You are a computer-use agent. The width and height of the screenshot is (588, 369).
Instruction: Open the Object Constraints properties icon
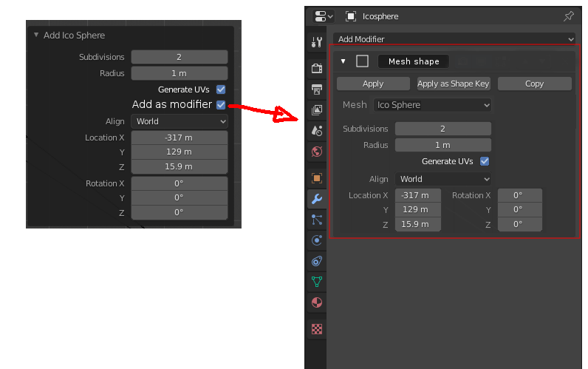click(317, 261)
